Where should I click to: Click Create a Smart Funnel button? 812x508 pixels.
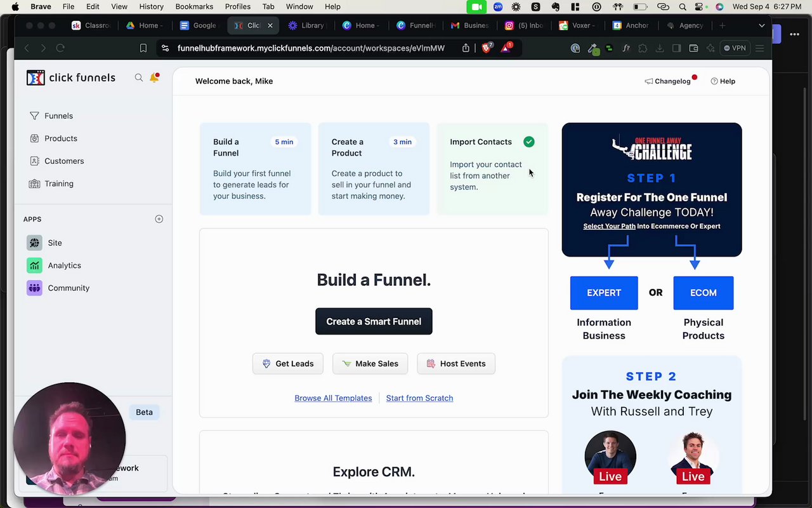[x=374, y=321]
